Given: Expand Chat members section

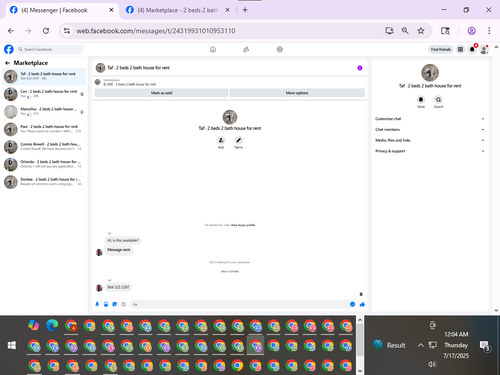Looking at the screenshot, I should [x=430, y=129].
